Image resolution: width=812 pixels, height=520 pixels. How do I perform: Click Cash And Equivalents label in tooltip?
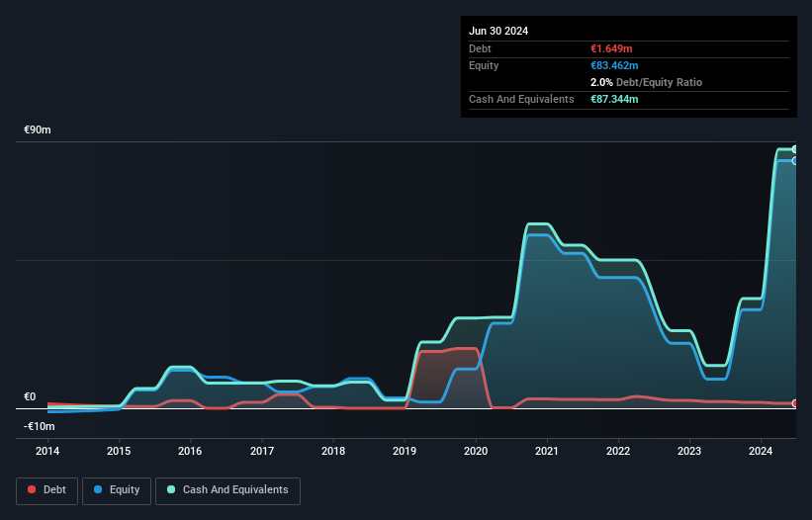[521, 99]
